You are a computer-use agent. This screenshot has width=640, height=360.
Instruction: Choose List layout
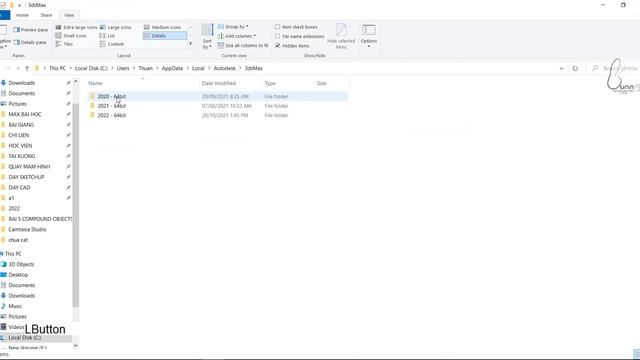pyautogui.click(x=107, y=36)
